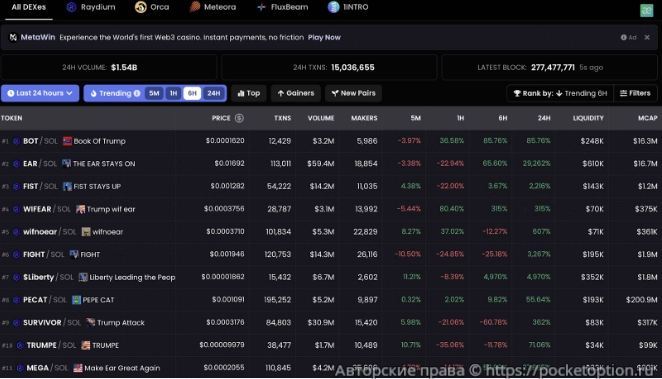Open the Filters panel
The image size is (662, 379).
point(635,93)
